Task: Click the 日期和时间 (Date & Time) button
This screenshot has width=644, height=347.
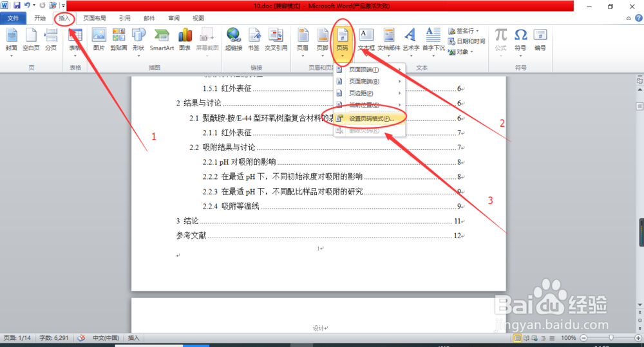Action: [x=466, y=41]
